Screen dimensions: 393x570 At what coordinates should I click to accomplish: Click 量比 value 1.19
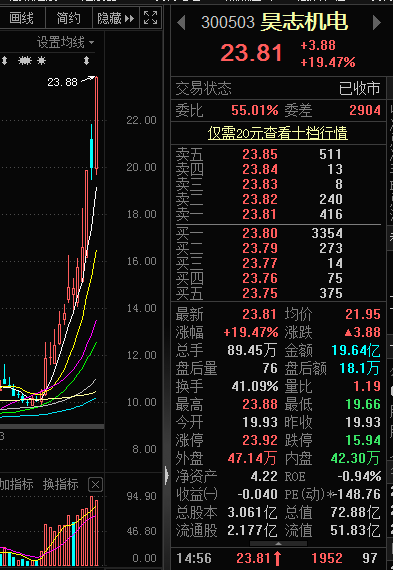(367, 386)
